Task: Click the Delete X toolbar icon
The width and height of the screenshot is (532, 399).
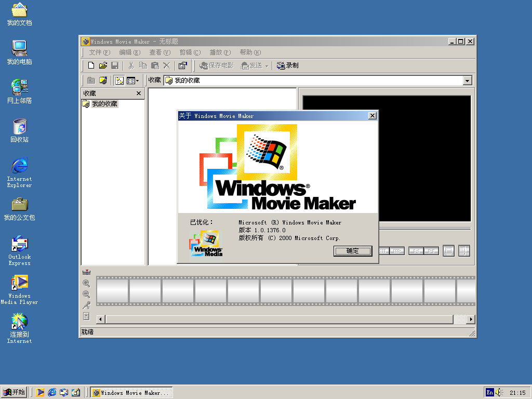Action: (167, 65)
